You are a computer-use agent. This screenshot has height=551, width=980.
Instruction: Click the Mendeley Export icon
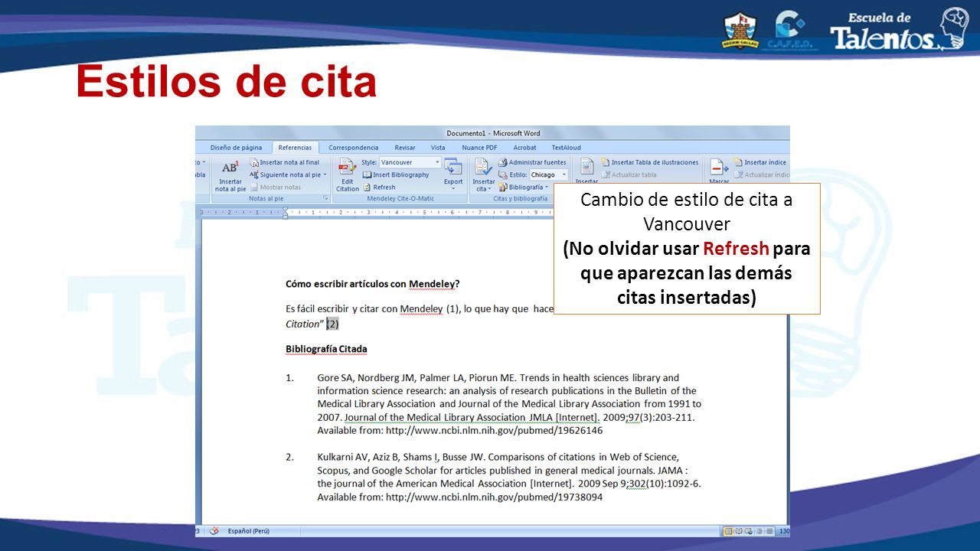[453, 173]
